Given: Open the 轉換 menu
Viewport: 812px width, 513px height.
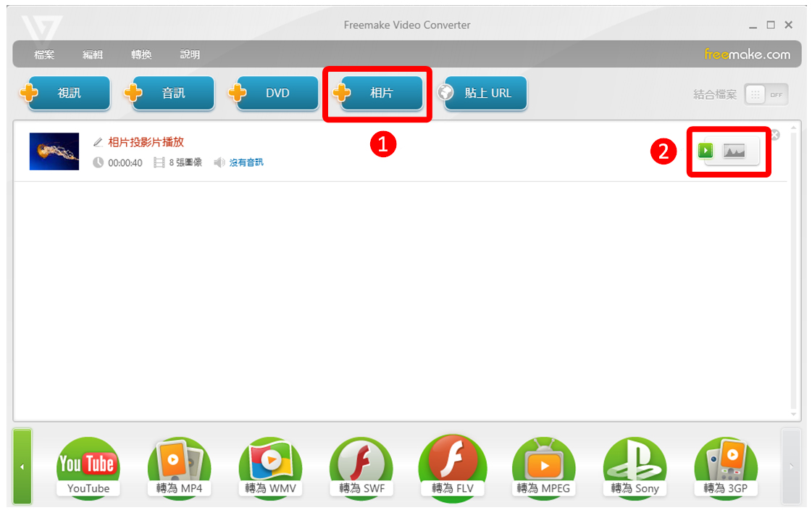Looking at the screenshot, I should pyautogui.click(x=141, y=54).
